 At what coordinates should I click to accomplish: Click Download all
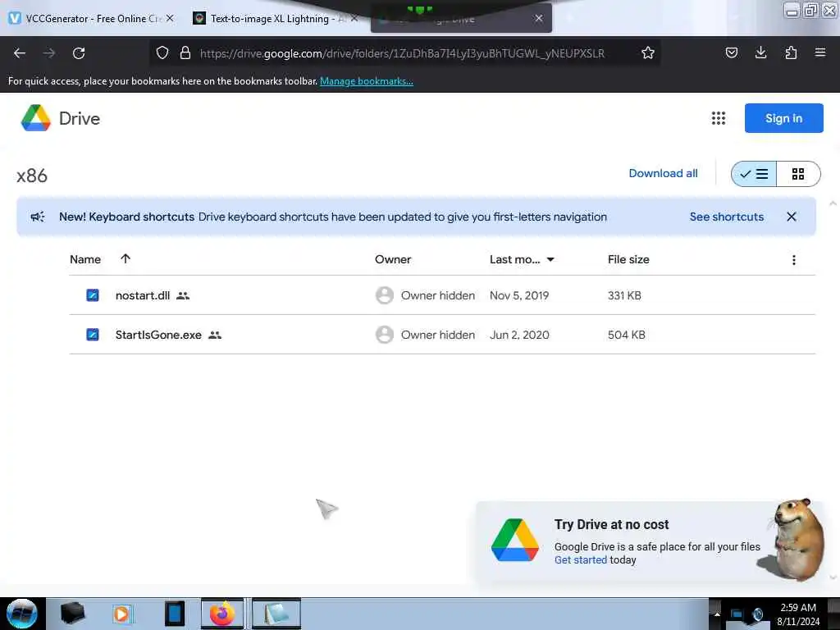pos(663,173)
